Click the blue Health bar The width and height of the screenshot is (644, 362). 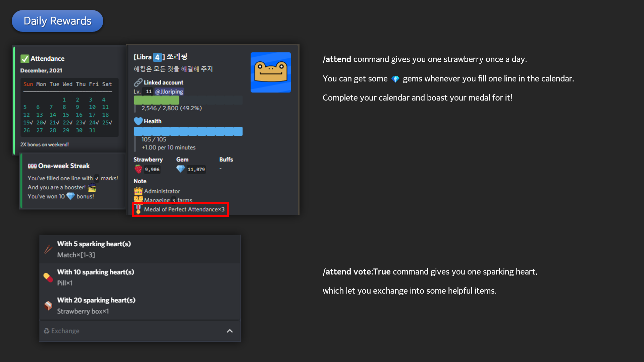(188, 131)
